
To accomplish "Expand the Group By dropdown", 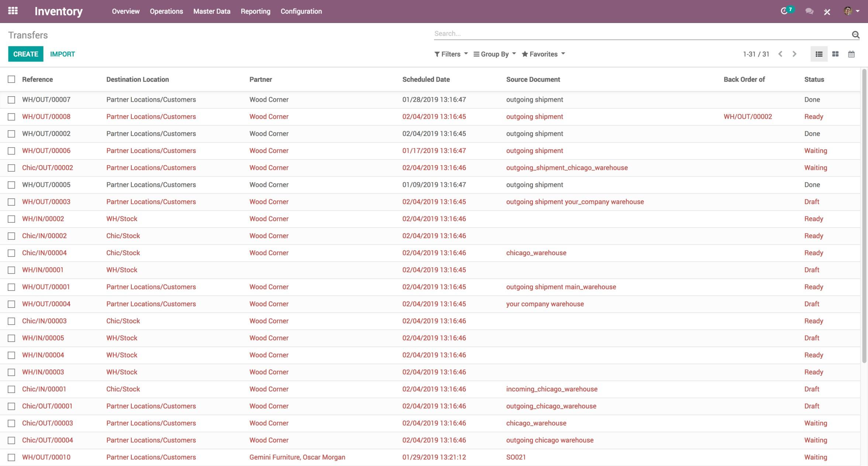I will (495, 54).
